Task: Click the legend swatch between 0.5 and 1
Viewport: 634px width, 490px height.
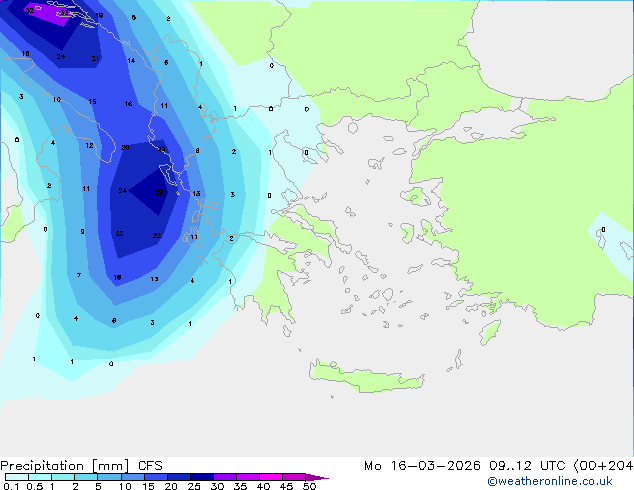Action: pos(40,477)
